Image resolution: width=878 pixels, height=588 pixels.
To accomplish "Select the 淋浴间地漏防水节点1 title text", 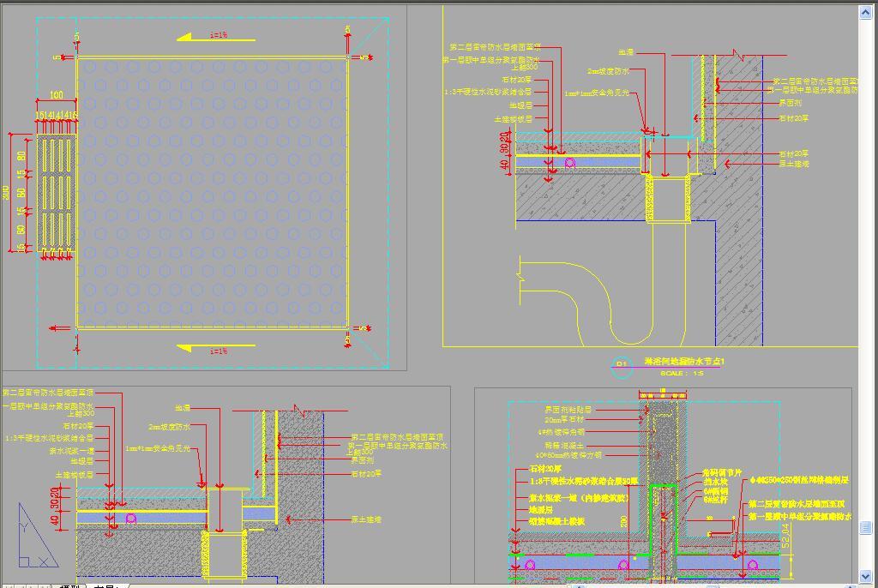I will coord(684,362).
